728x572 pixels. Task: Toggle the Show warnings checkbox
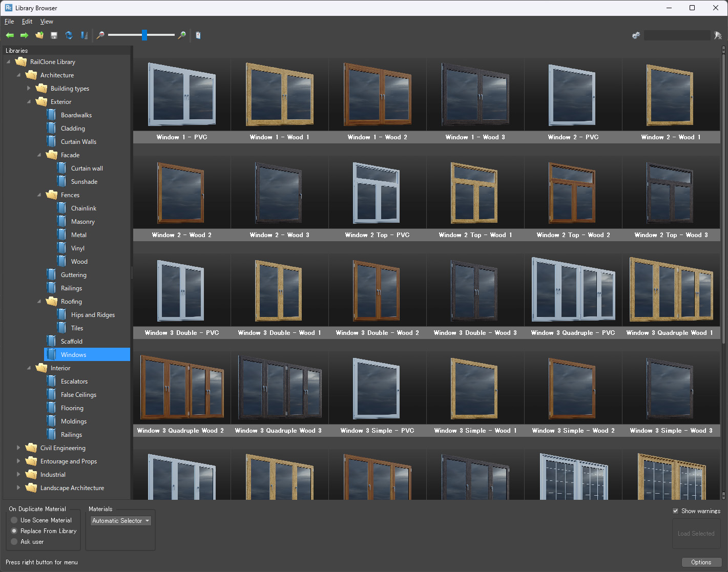tap(675, 511)
